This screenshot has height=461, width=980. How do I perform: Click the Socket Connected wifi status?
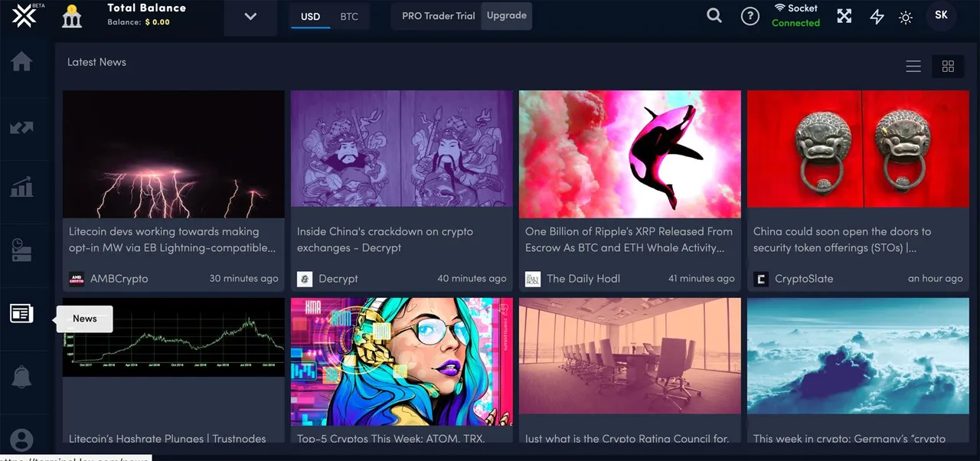(795, 15)
